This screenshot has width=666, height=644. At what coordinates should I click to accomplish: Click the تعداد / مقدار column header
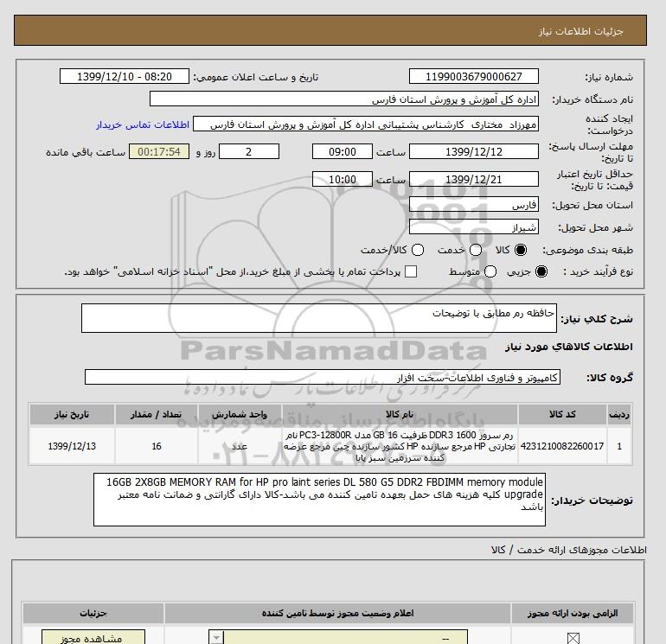157,414
